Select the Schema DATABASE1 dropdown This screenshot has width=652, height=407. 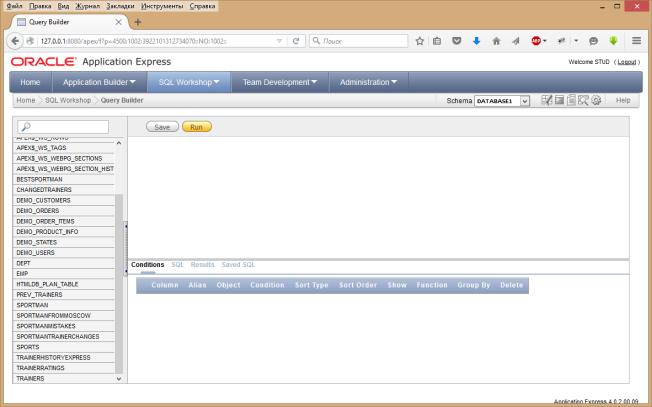502,101
